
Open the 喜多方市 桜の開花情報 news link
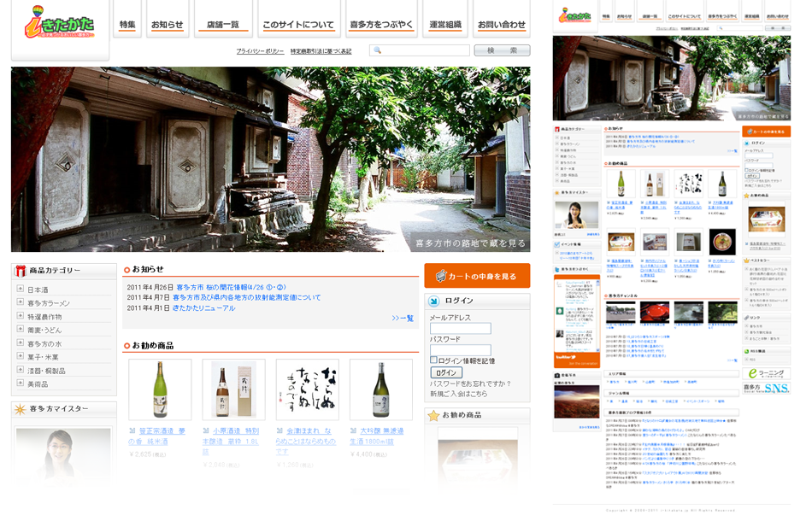coord(232,287)
